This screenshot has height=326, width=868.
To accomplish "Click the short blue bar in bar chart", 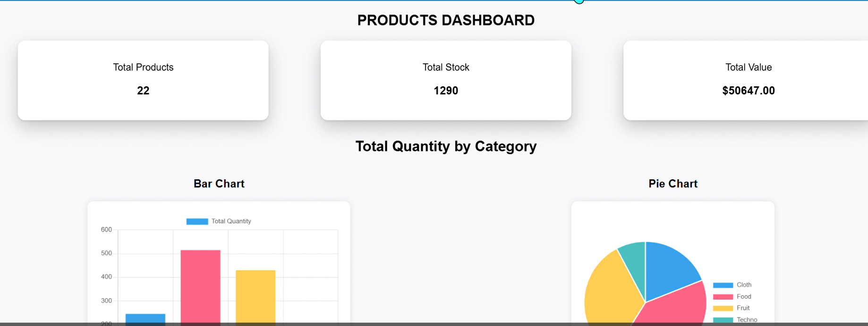I will [145, 318].
